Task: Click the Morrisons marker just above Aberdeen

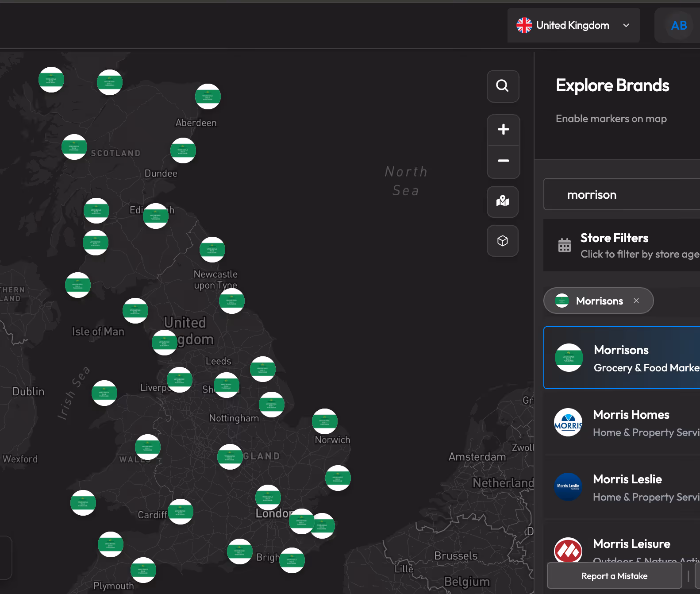Action: tap(208, 96)
